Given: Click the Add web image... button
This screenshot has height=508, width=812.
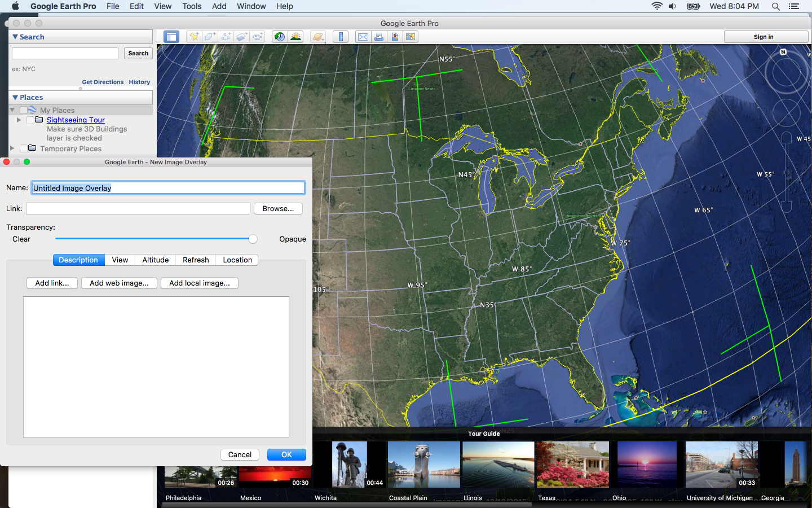Looking at the screenshot, I should click(x=119, y=283).
